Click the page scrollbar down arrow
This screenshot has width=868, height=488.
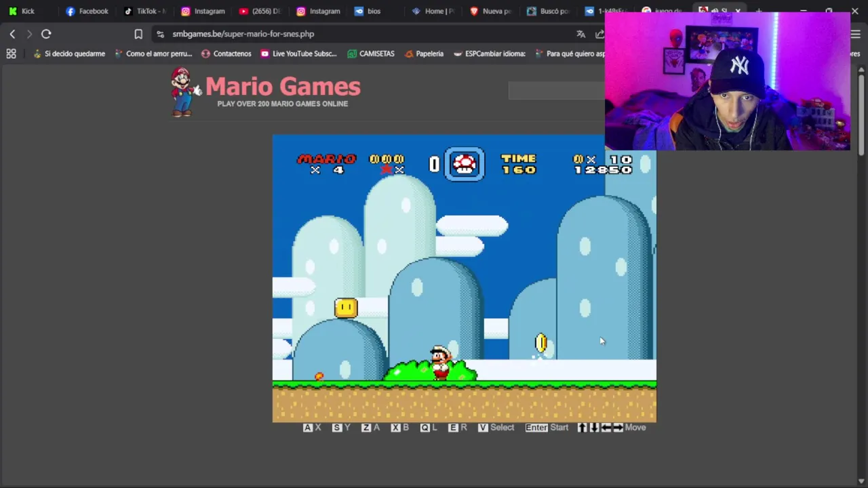[x=862, y=481]
